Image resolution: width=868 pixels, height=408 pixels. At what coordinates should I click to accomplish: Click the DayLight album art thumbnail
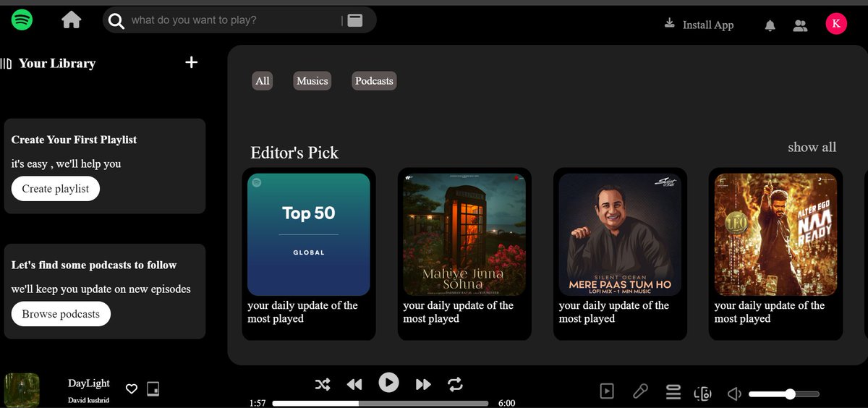22,391
